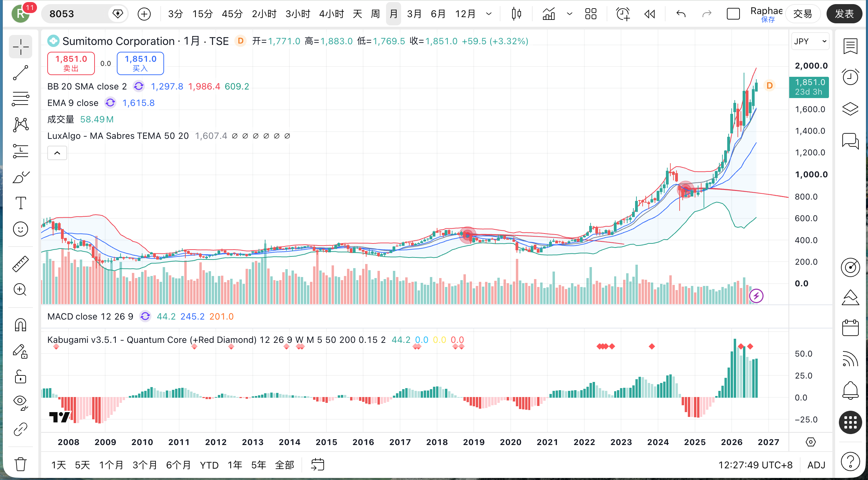Image resolution: width=868 pixels, height=480 pixels.
Task: Open the emoji and icons tool
Action: pos(21,229)
